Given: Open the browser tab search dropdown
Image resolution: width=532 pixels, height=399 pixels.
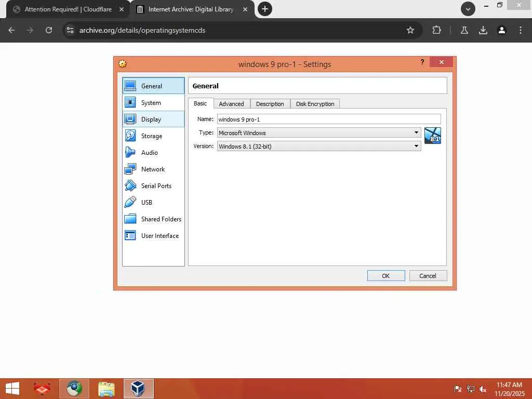Looking at the screenshot, I should pos(468,9).
